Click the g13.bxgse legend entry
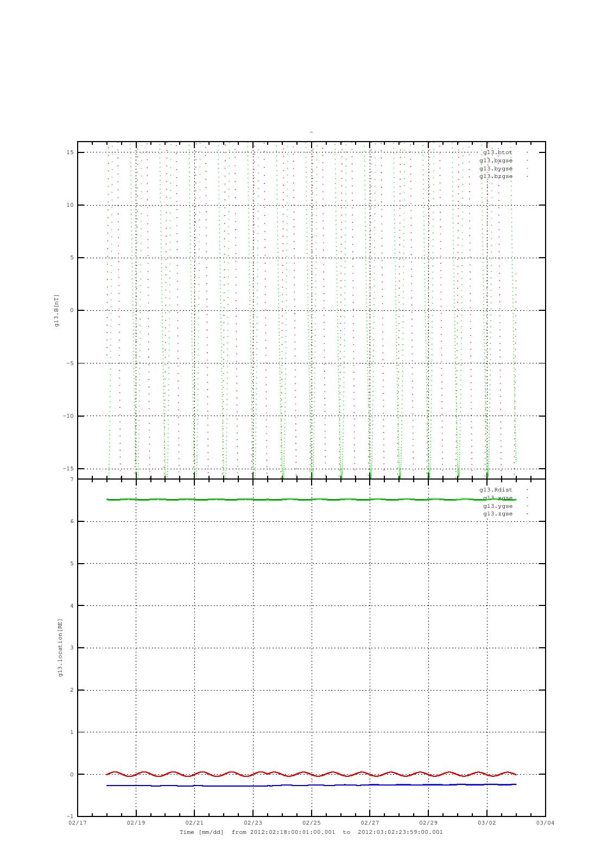 point(496,161)
